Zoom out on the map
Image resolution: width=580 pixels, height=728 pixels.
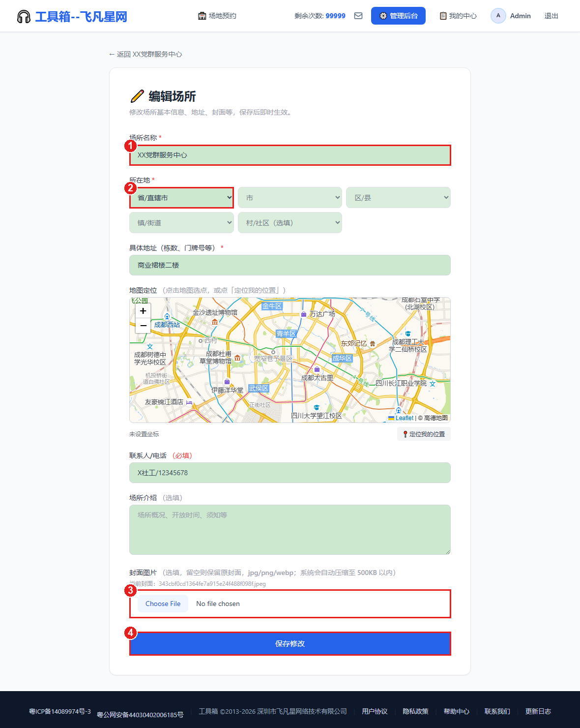pos(143,326)
